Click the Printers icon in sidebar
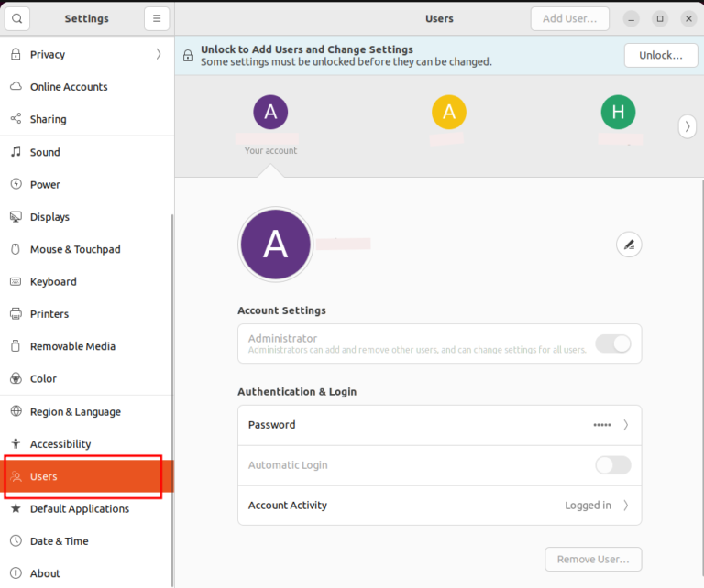 pyautogui.click(x=16, y=314)
